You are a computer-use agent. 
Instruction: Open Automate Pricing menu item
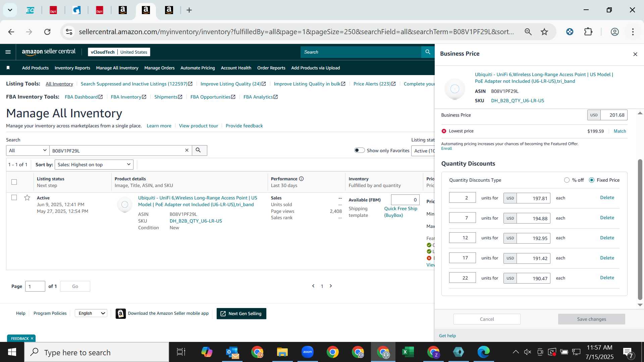198,68
